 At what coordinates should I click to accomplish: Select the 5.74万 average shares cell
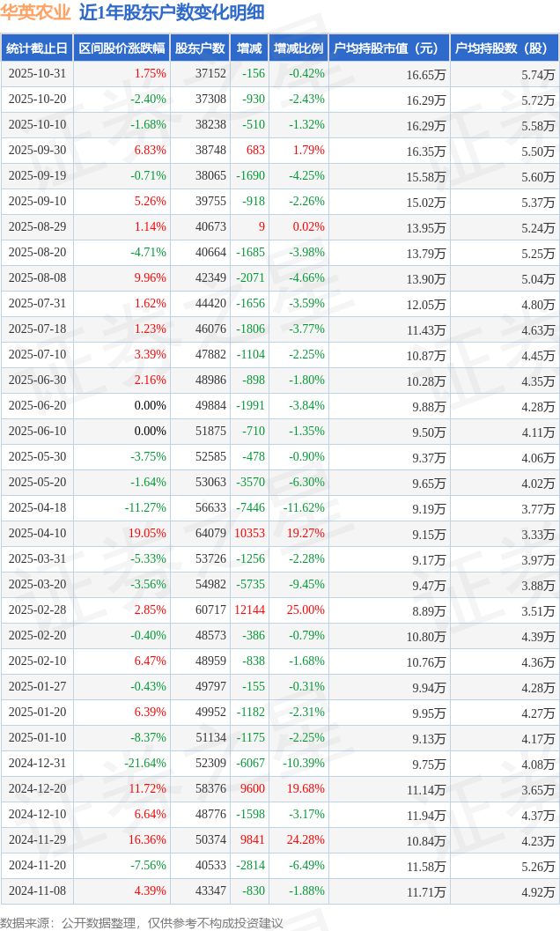[537, 75]
